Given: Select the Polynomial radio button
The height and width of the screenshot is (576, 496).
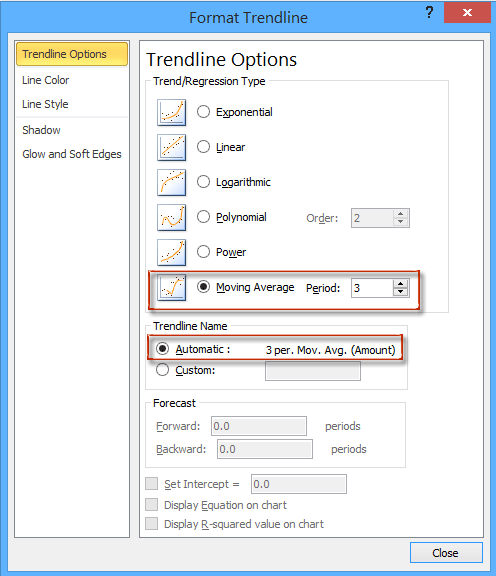Looking at the screenshot, I should point(203,217).
